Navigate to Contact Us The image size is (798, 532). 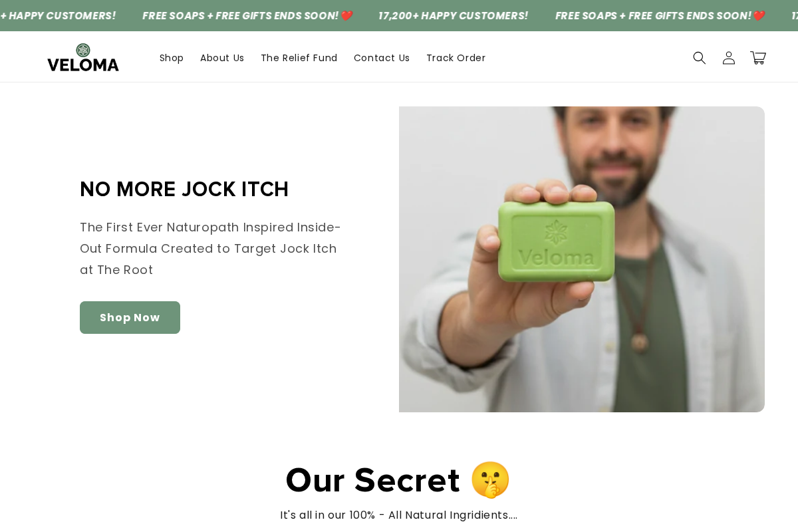[x=382, y=58]
